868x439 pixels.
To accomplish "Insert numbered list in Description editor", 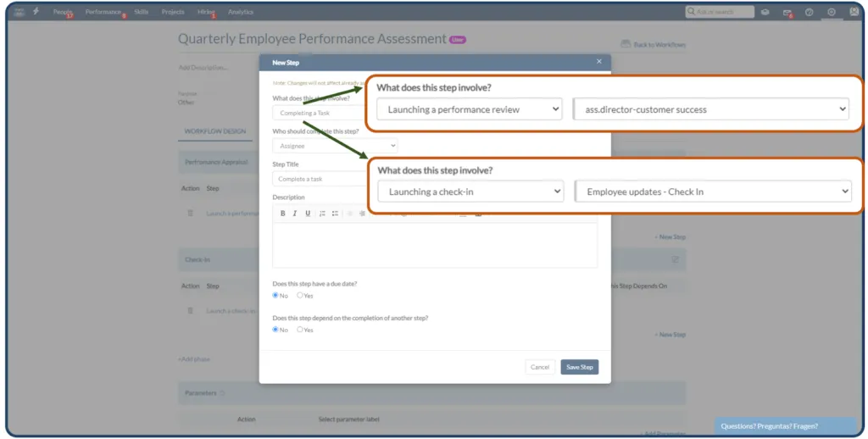I will click(x=322, y=213).
